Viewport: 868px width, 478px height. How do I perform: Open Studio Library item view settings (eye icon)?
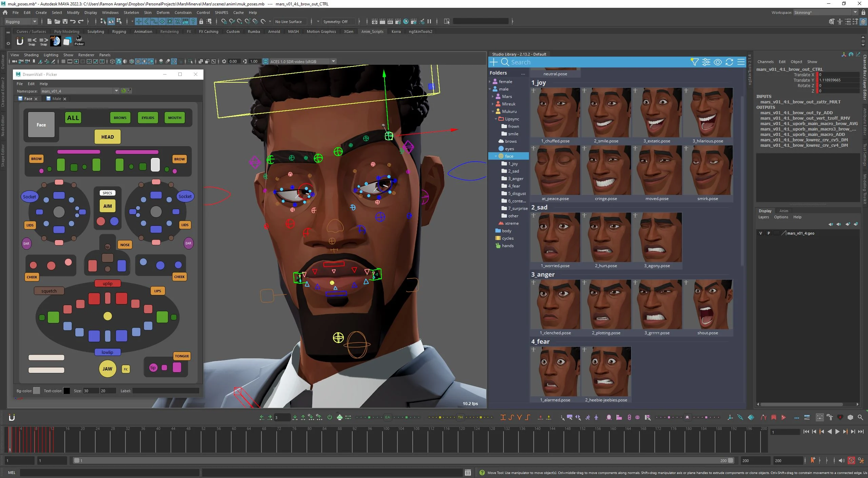point(717,62)
